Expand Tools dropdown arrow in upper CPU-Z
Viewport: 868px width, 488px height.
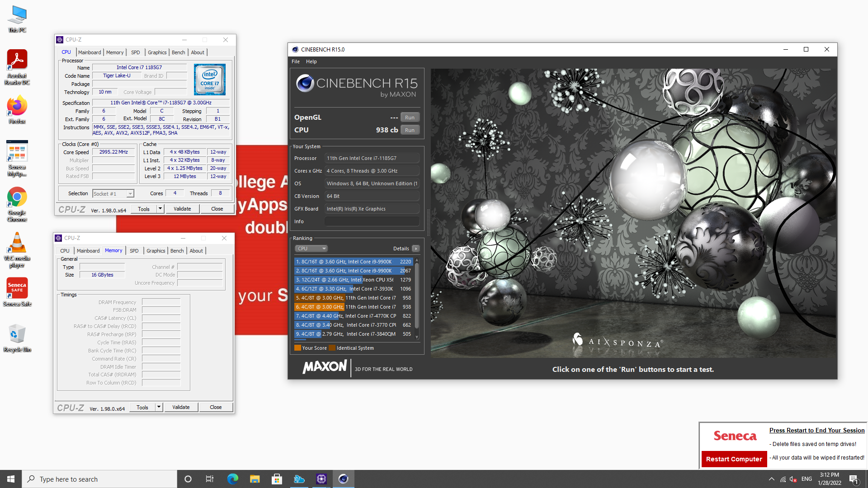tap(160, 209)
